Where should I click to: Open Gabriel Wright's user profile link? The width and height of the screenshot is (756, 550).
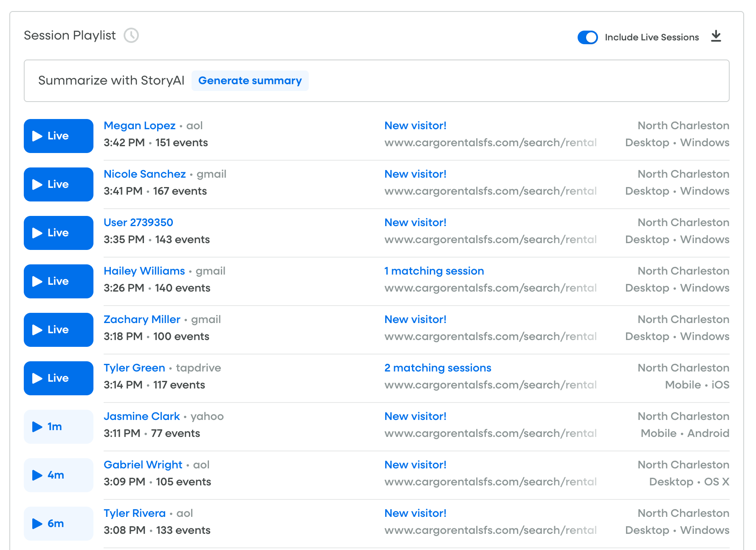point(143,465)
